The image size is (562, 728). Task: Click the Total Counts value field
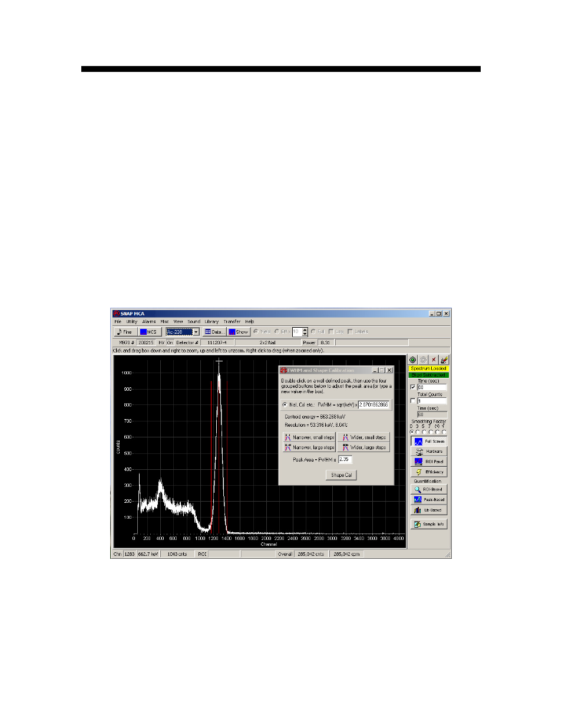(x=432, y=401)
